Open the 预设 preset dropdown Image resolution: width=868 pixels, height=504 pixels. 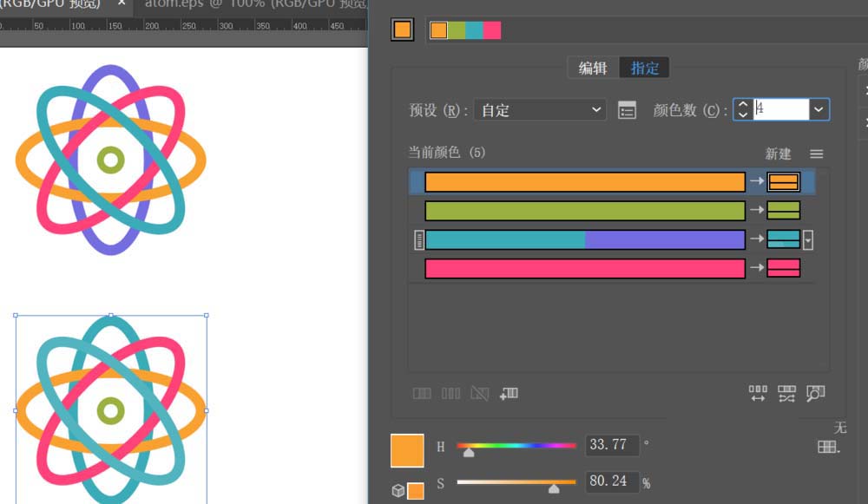click(540, 110)
